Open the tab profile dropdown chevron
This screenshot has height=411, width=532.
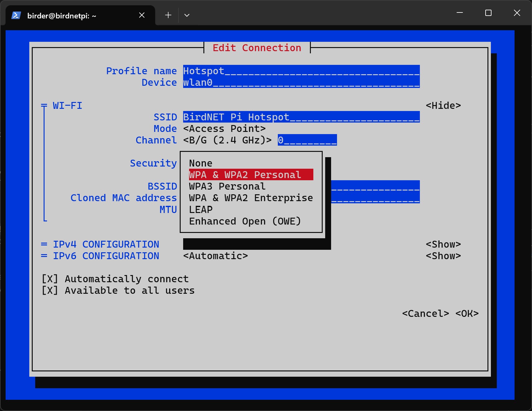187,15
